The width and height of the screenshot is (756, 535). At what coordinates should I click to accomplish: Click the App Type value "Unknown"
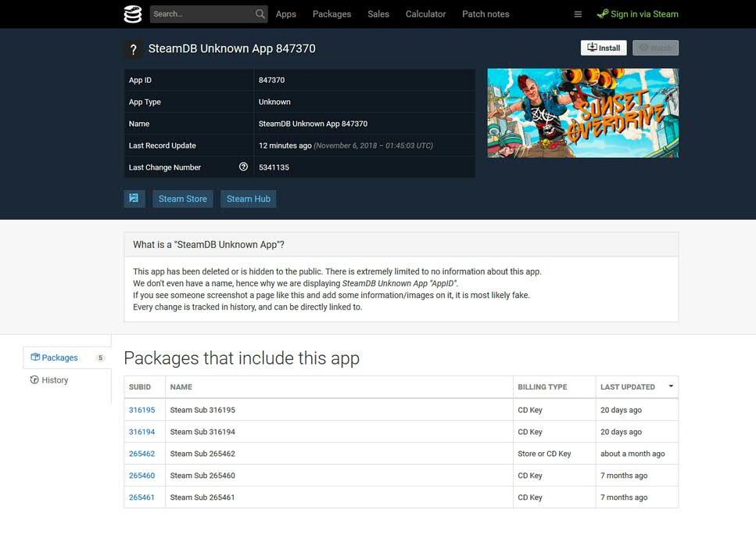click(x=274, y=102)
